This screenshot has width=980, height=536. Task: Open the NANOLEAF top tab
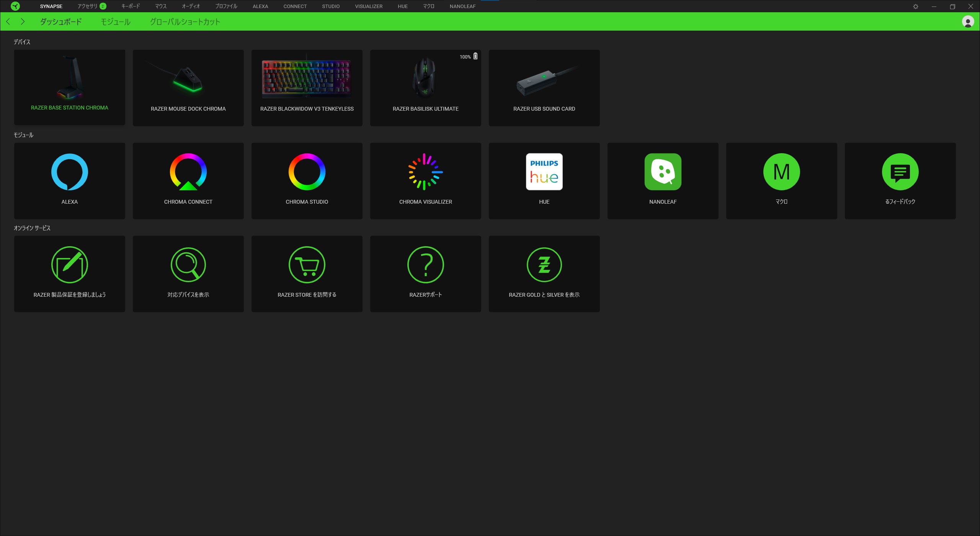tap(463, 7)
